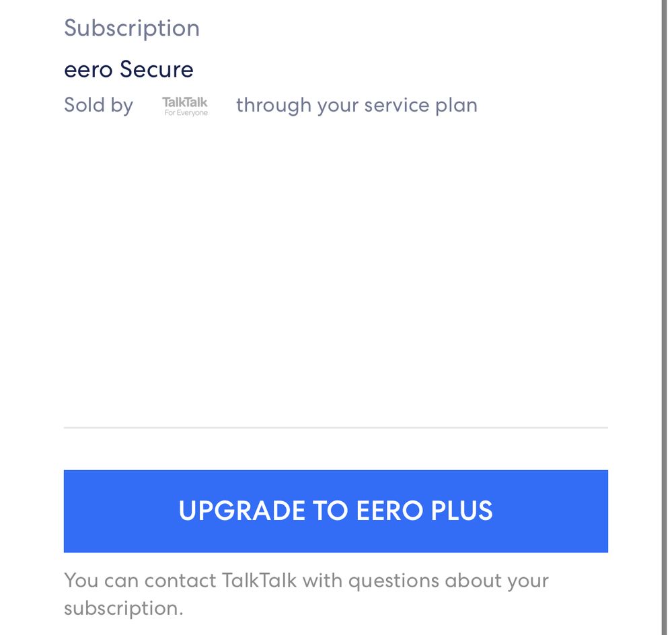Click the Subscription section heading
This screenshot has width=672, height=635.
132,28
